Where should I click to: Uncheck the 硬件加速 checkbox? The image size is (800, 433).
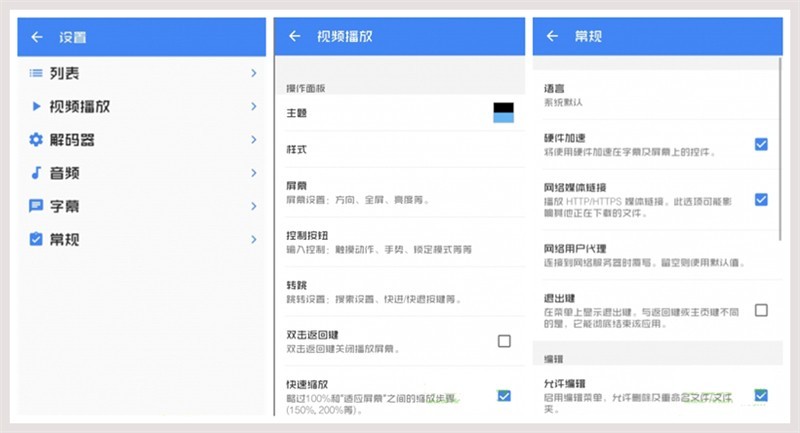761,144
